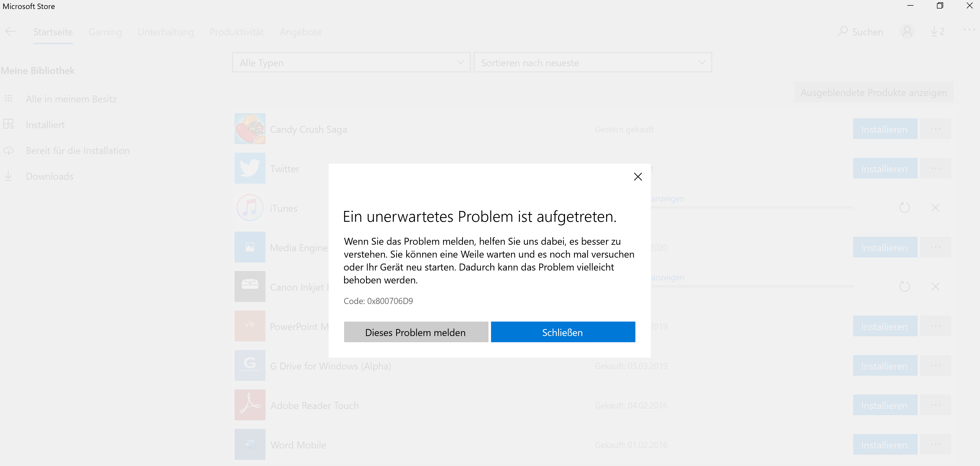Install Adobe Reader Touch
Screen dimensions: 980x466
pos(885,405)
